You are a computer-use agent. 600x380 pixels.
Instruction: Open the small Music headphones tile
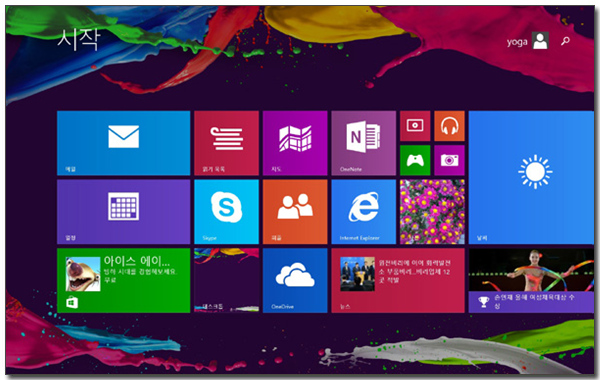click(449, 126)
